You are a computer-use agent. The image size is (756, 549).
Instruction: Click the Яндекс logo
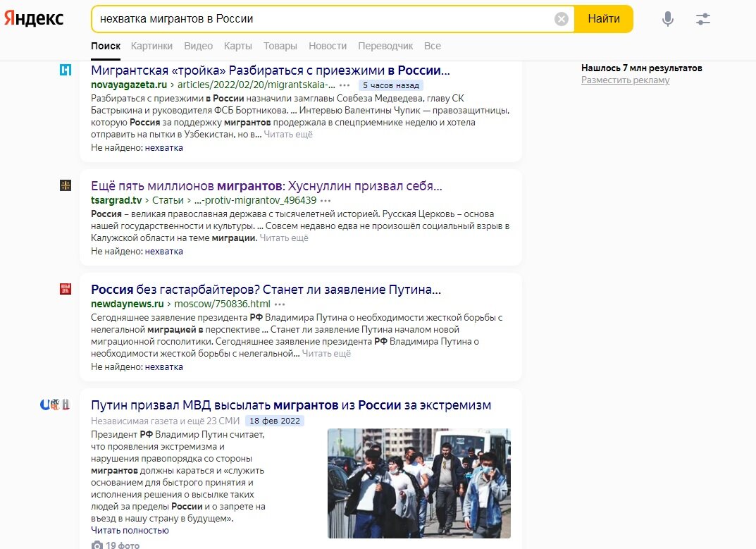point(35,19)
